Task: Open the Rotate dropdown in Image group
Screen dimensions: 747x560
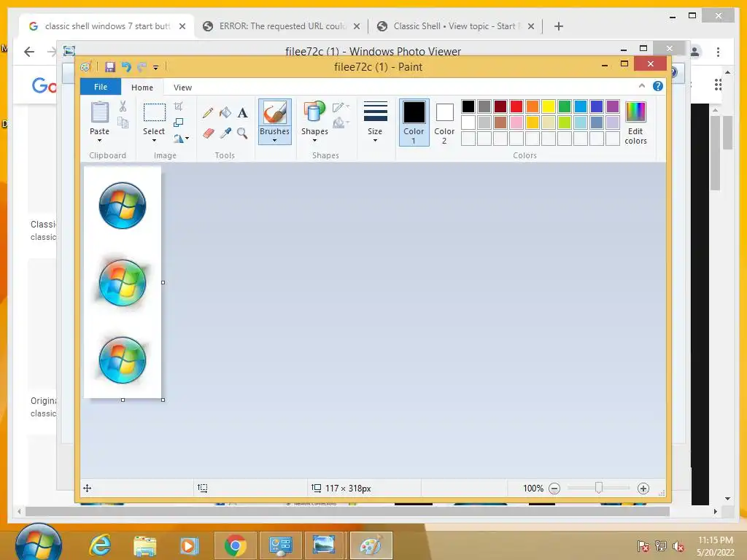Action: tap(182, 139)
